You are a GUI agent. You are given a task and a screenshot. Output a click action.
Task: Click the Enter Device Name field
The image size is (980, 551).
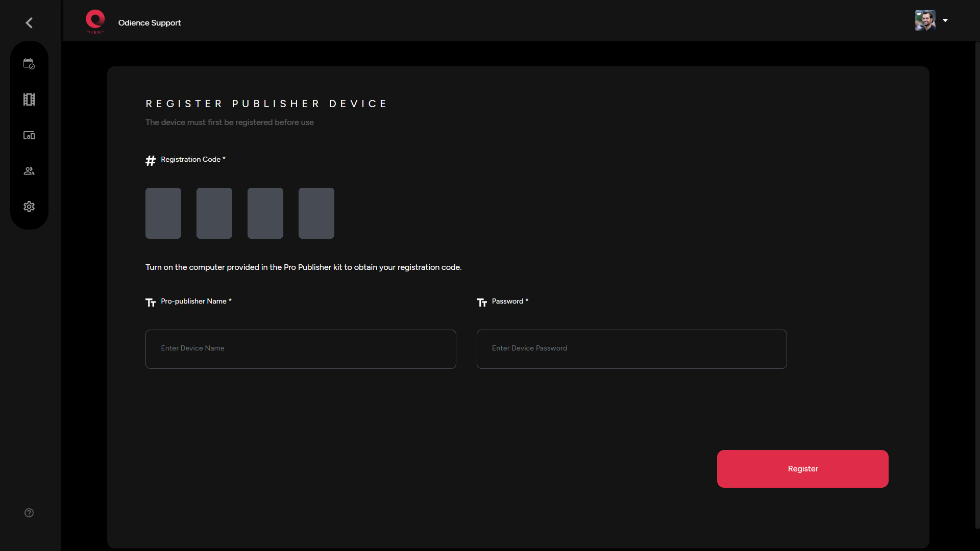pos(300,349)
